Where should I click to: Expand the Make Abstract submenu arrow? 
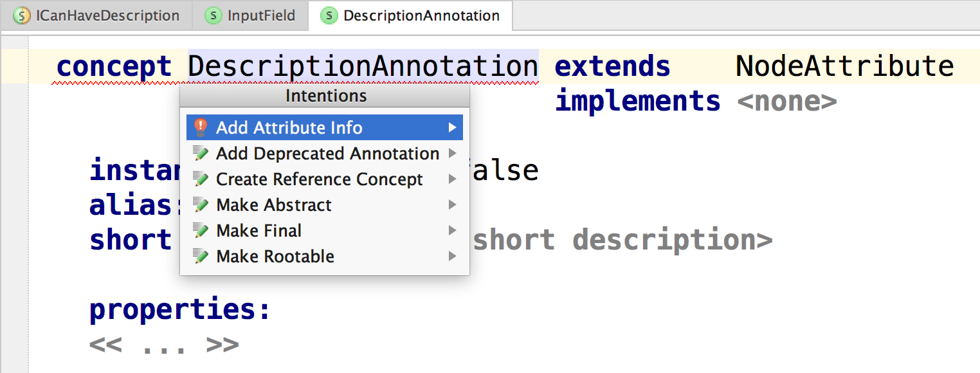(453, 205)
